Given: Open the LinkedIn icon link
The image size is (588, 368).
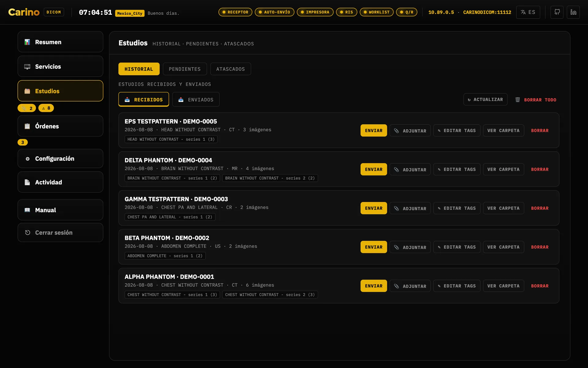Looking at the screenshot, I should (573, 12).
